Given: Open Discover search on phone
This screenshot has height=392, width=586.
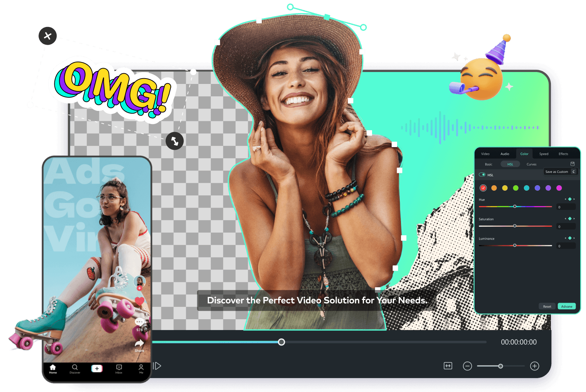Looking at the screenshot, I should coord(75,369).
